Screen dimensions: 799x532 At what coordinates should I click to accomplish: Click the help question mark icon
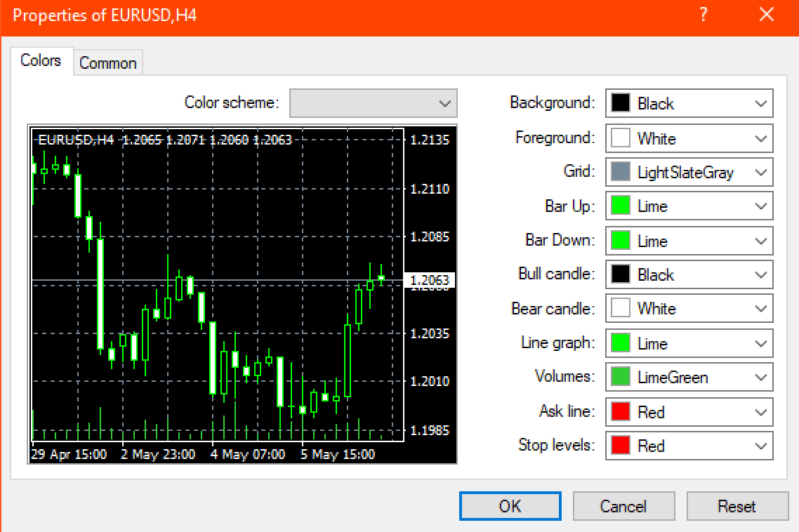tap(704, 14)
